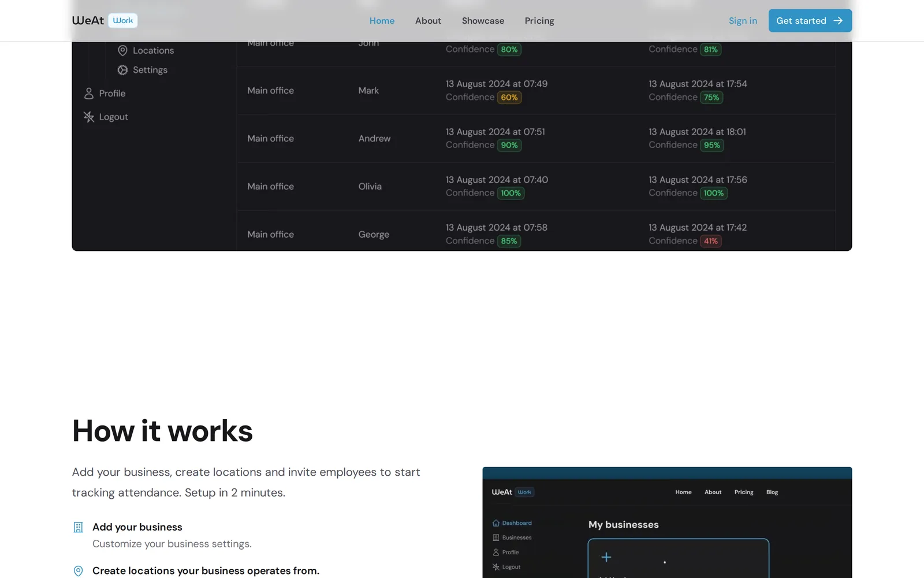Click the Profile icon in preview sidebar

pos(495,553)
